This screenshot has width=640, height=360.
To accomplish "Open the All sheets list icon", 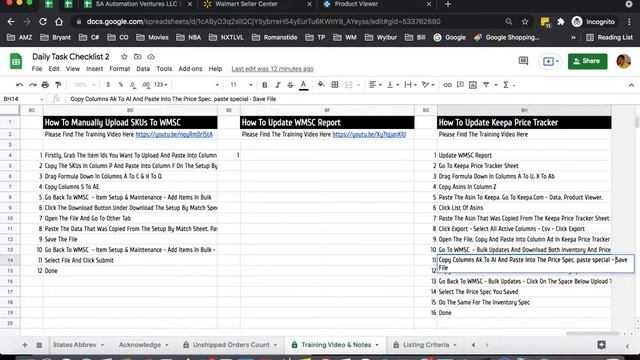I will pos(39,345).
